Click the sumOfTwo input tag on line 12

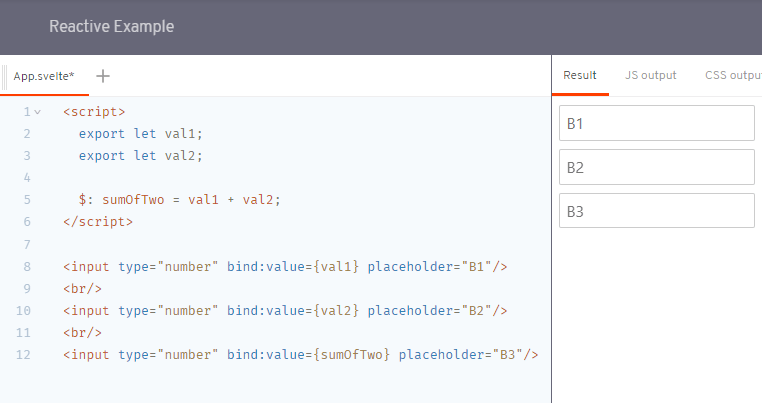pos(300,354)
